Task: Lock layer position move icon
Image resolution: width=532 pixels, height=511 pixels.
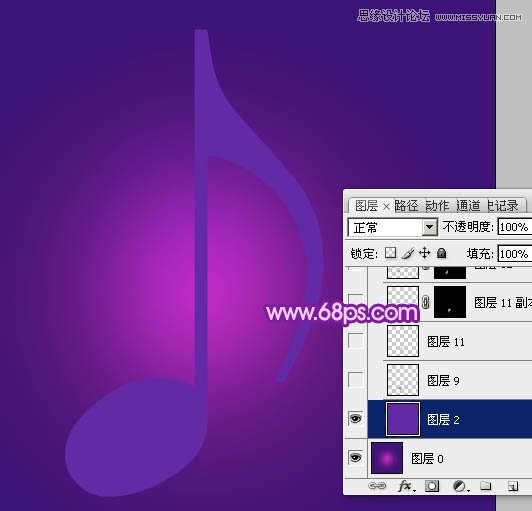Action: pos(424,253)
